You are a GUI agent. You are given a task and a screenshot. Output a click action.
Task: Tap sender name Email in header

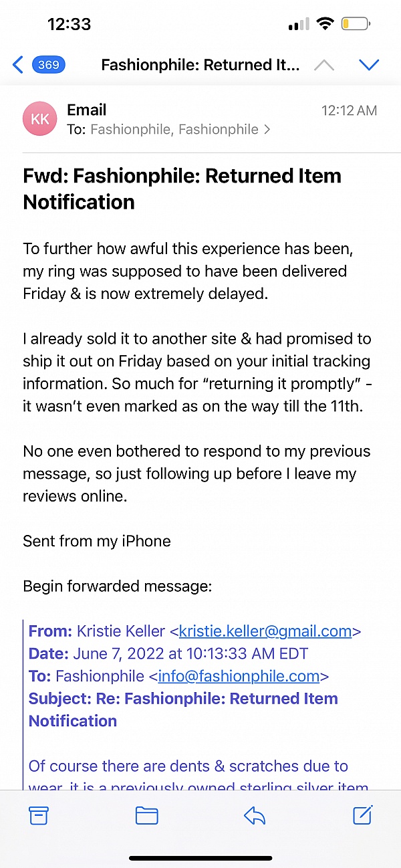tap(86, 109)
